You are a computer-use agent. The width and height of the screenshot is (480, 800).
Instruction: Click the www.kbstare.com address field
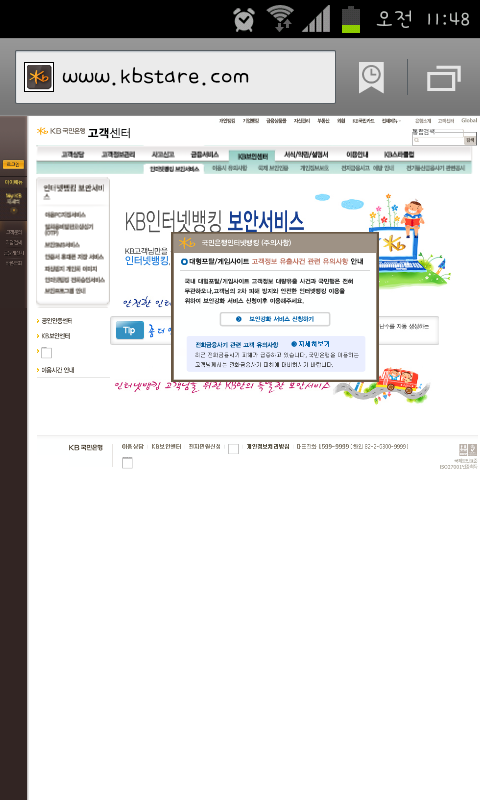point(175,77)
